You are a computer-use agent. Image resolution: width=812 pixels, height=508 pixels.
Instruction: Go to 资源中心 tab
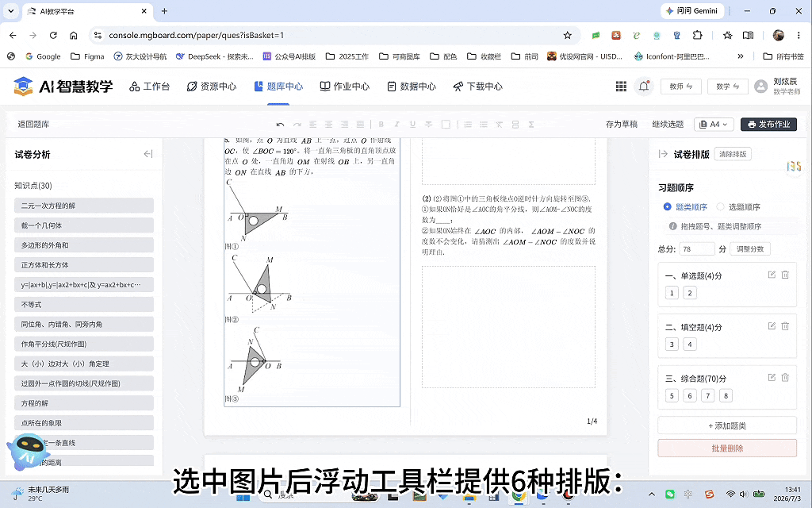(x=212, y=87)
